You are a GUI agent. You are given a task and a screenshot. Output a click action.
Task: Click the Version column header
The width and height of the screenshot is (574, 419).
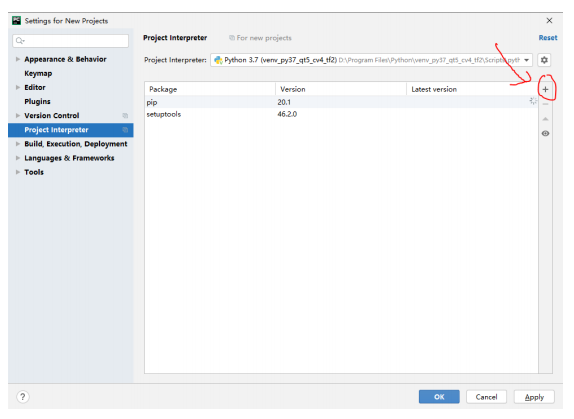coord(341,89)
